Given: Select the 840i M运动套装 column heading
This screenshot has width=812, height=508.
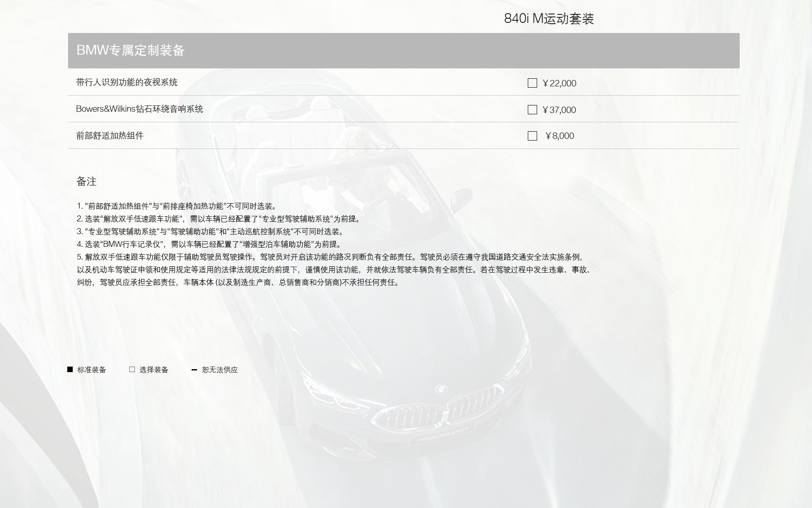Looking at the screenshot, I should click(x=549, y=19).
